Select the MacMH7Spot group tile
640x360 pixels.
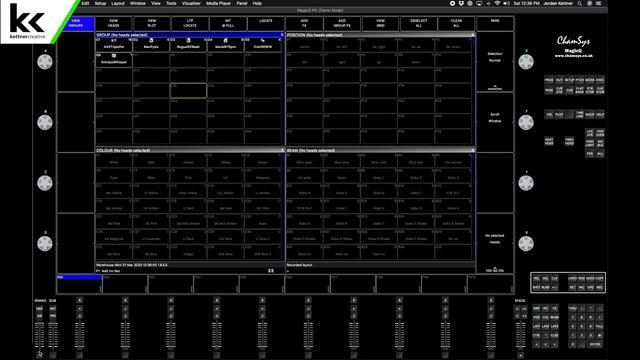(x=225, y=44)
